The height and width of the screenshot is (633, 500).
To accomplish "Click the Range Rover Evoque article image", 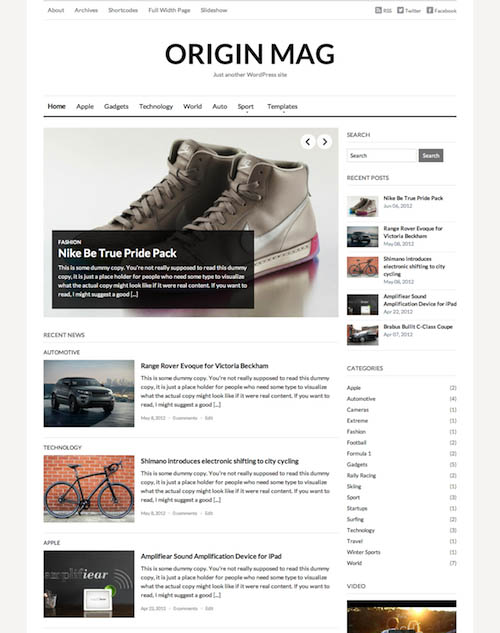I will click(89, 393).
